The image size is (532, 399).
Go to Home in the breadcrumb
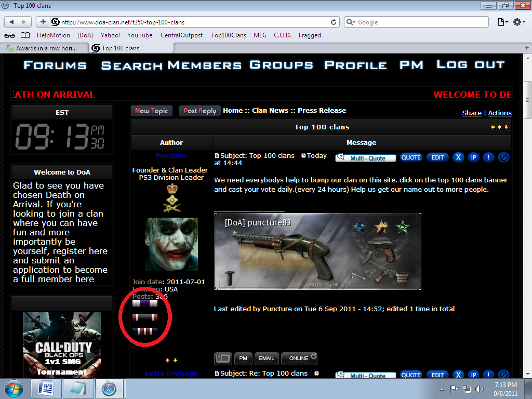click(x=233, y=111)
